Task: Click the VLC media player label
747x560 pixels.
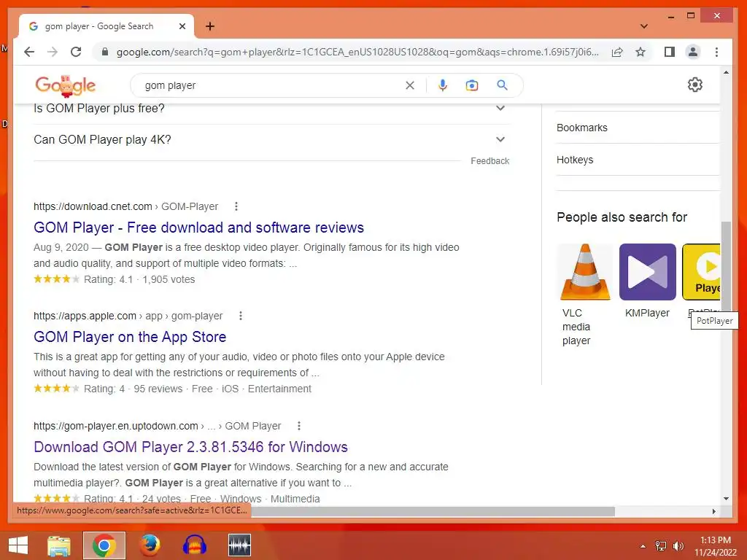Action: [576, 327]
